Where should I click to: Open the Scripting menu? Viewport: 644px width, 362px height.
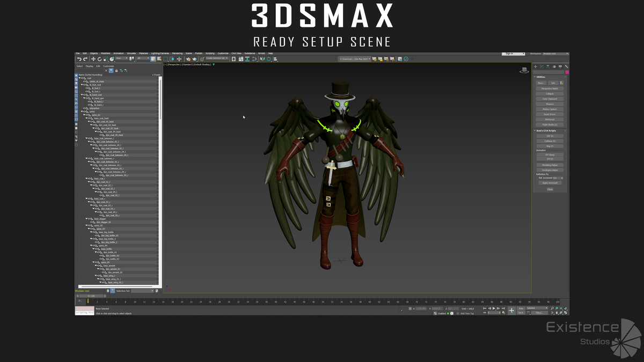tap(210, 54)
